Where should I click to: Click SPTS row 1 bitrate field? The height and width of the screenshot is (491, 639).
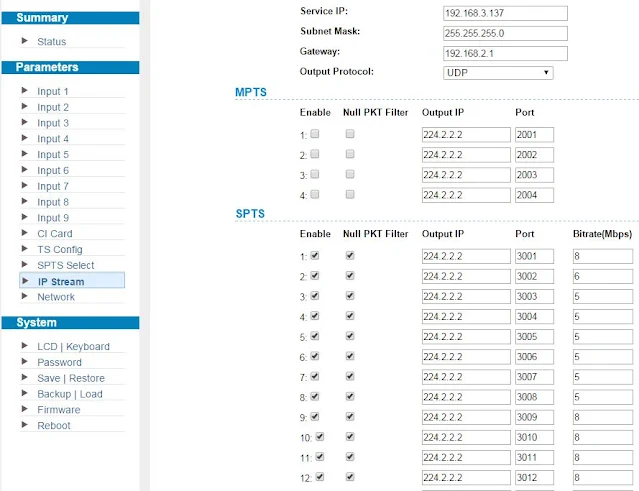click(603, 256)
